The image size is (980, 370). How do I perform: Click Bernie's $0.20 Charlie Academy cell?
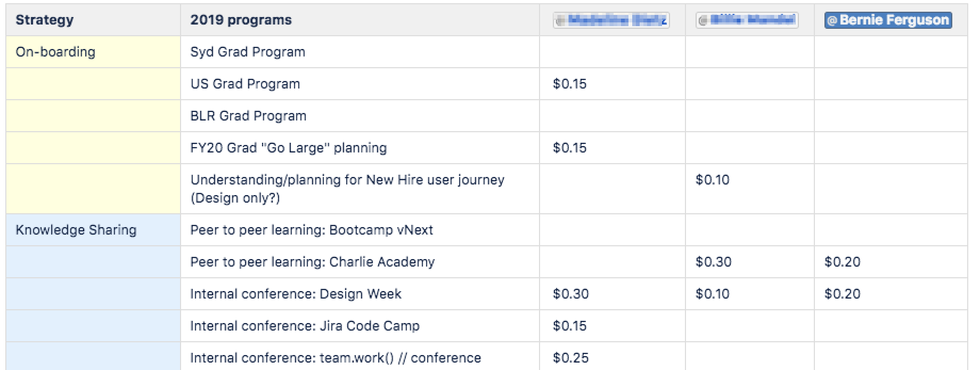(891, 262)
